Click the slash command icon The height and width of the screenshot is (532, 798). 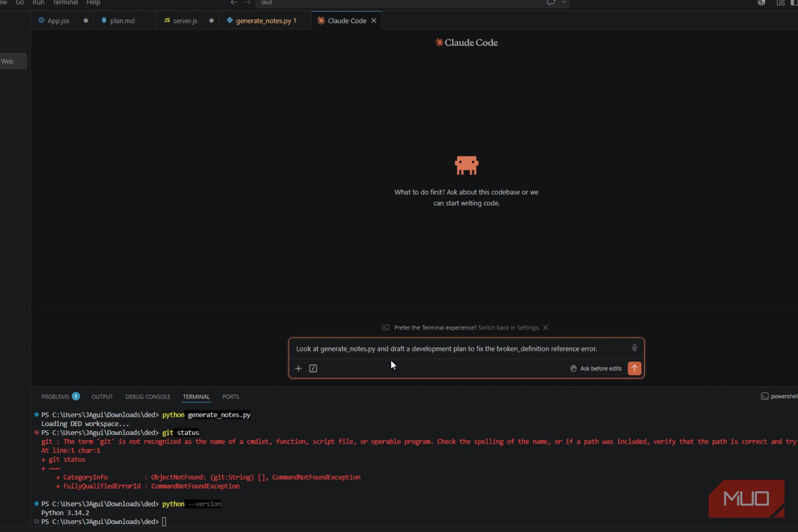313,368
